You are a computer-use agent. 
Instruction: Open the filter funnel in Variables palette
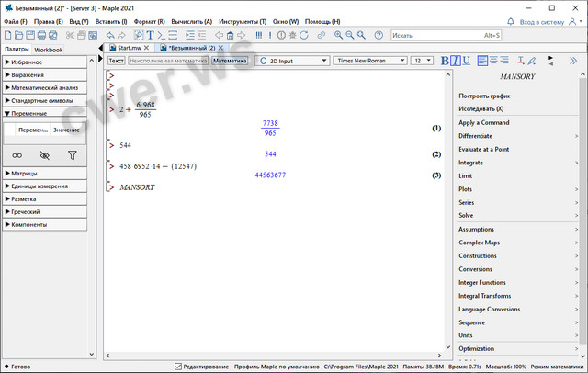(72, 155)
